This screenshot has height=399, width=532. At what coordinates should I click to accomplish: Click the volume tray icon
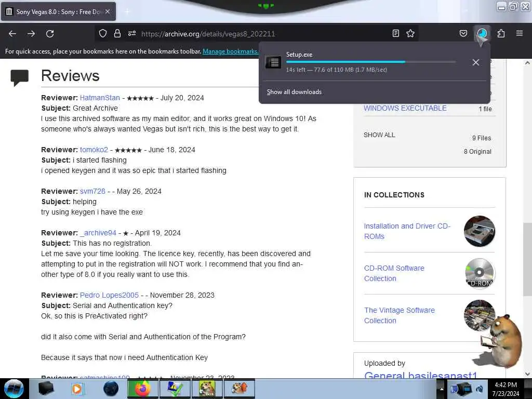click(480, 389)
